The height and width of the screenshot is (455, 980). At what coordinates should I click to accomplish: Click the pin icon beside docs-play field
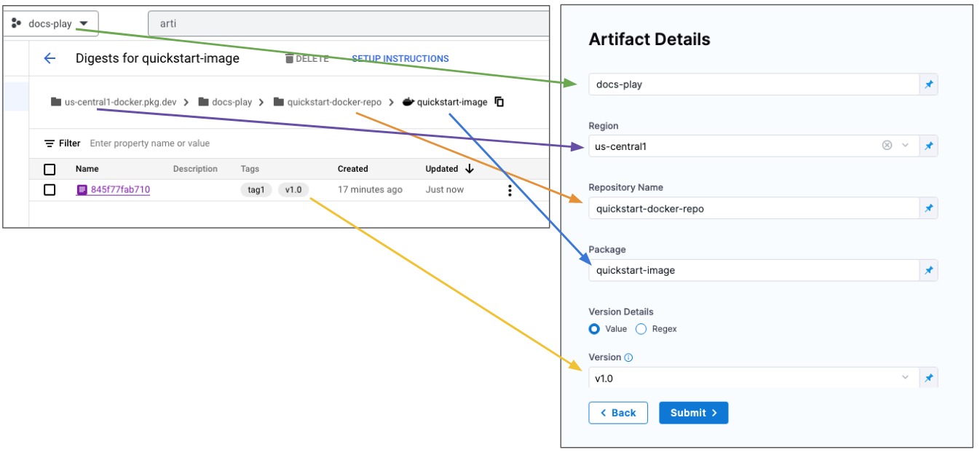click(x=928, y=84)
